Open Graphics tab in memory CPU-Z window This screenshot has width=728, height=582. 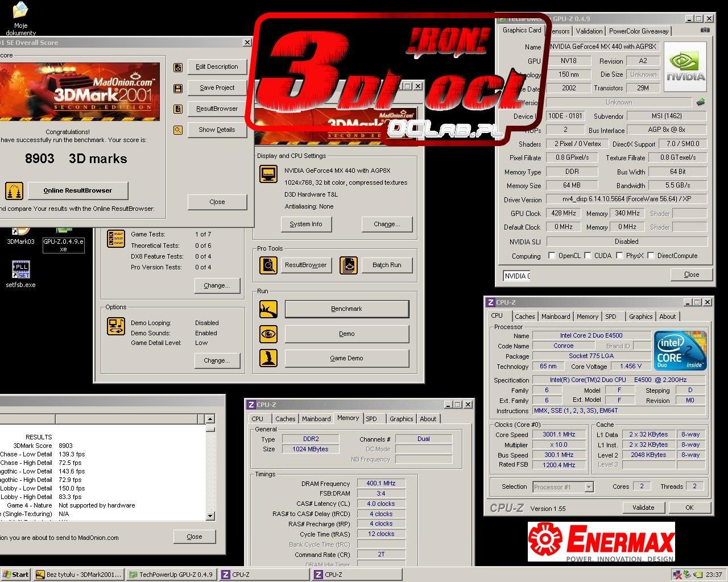(401, 419)
